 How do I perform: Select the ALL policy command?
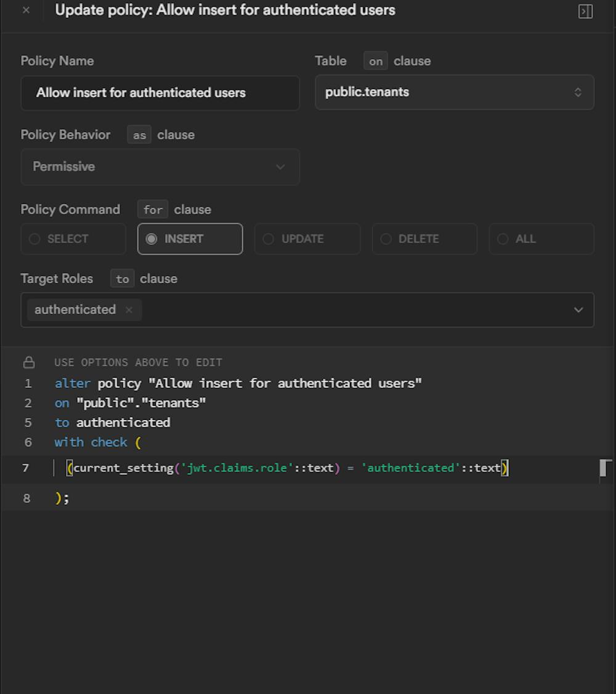click(541, 239)
